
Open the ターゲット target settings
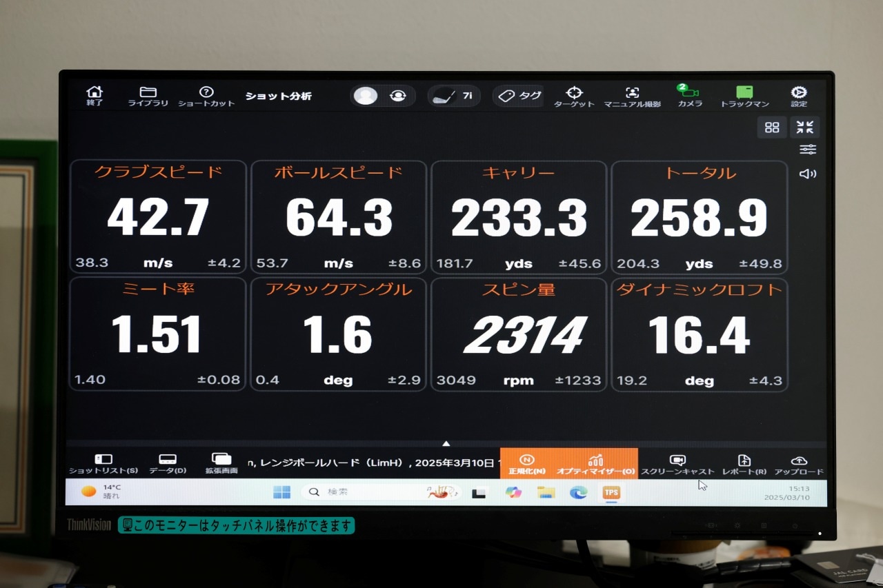click(574, 96)
